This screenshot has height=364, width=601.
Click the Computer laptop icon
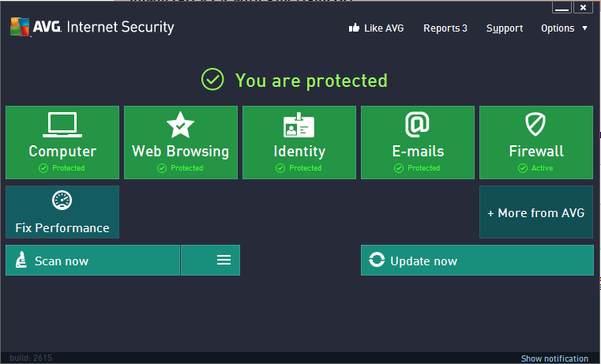(62, 125)
